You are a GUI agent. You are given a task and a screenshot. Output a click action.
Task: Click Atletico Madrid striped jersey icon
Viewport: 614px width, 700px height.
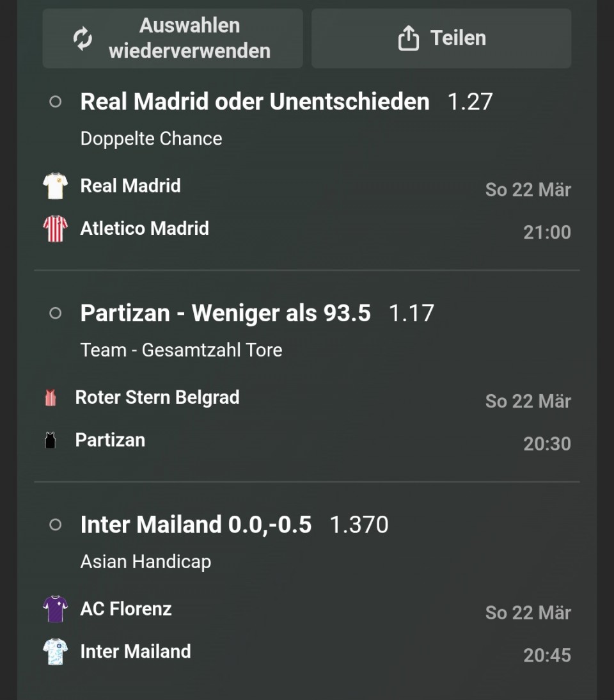click(x=56, y=228)
